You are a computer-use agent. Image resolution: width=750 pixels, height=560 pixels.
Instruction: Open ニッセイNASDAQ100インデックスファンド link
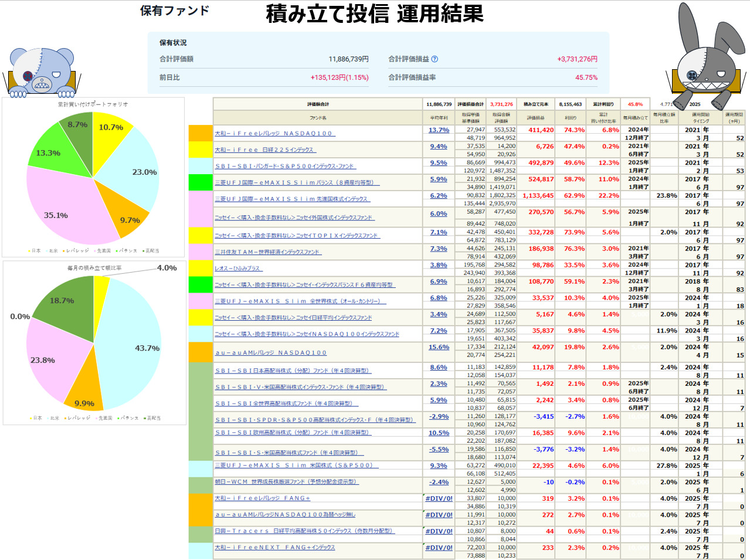[307, 334]
